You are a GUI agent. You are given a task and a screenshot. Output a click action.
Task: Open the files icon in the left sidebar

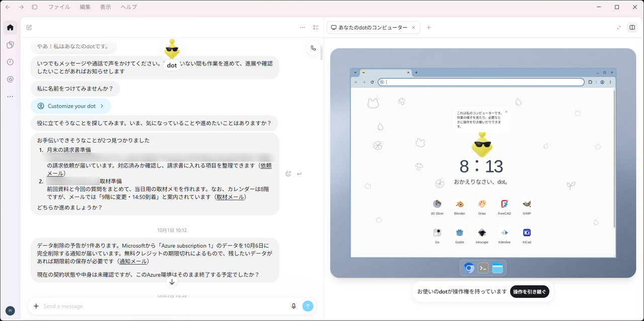10,45
